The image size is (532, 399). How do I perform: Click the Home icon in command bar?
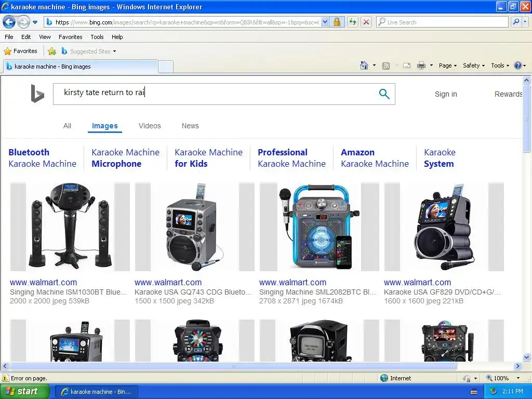click(364, 65)
